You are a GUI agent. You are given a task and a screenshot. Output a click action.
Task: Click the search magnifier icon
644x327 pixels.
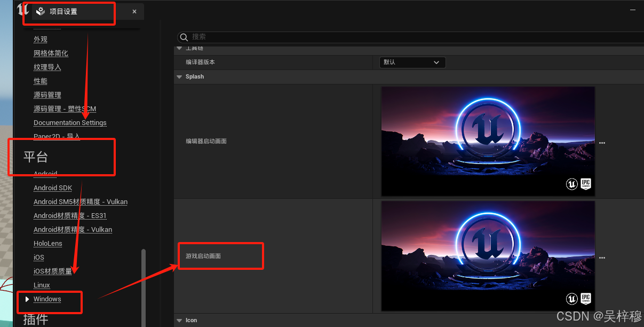[184, 37]
